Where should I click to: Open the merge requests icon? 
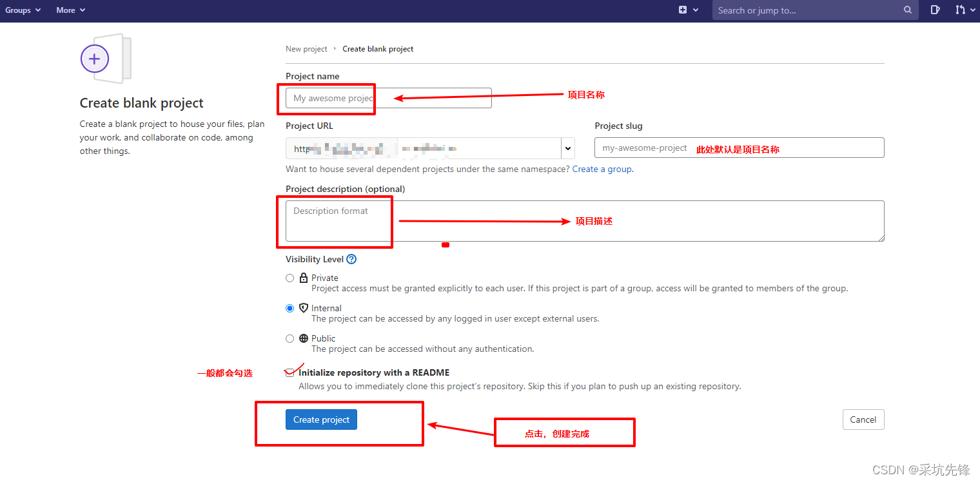tap(961, 10)
